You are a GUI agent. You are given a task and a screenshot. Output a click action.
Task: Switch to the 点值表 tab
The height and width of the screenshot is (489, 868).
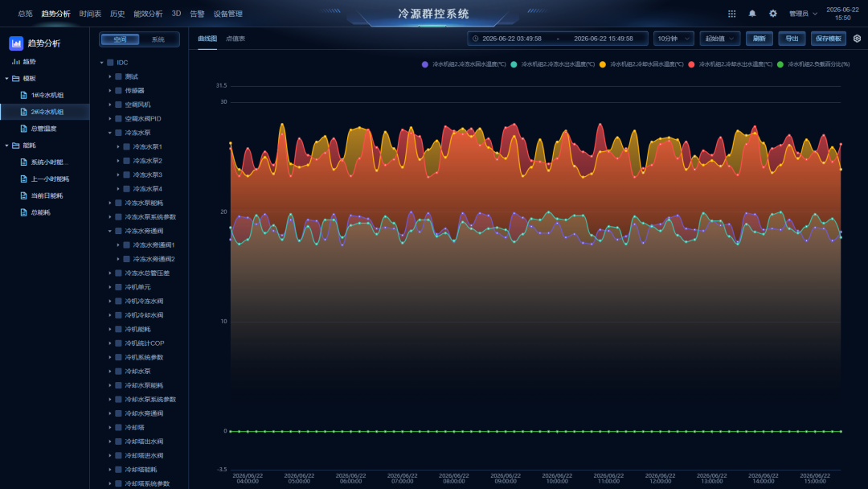[x=235, y=39]
